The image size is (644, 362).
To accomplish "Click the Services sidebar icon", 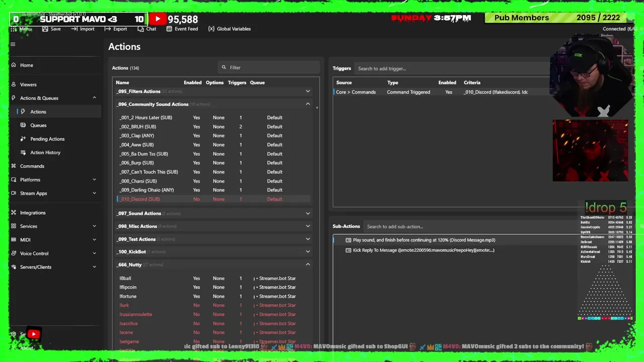I will 14,226.
